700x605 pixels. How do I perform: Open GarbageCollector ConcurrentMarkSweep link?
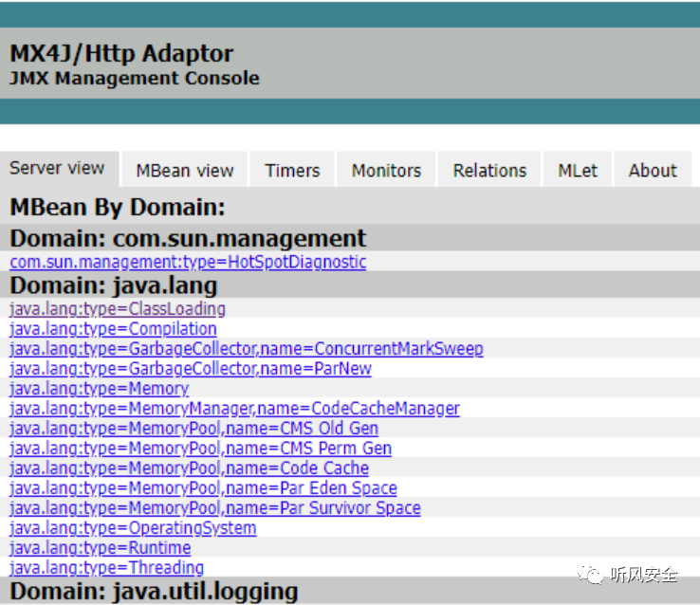247,348
